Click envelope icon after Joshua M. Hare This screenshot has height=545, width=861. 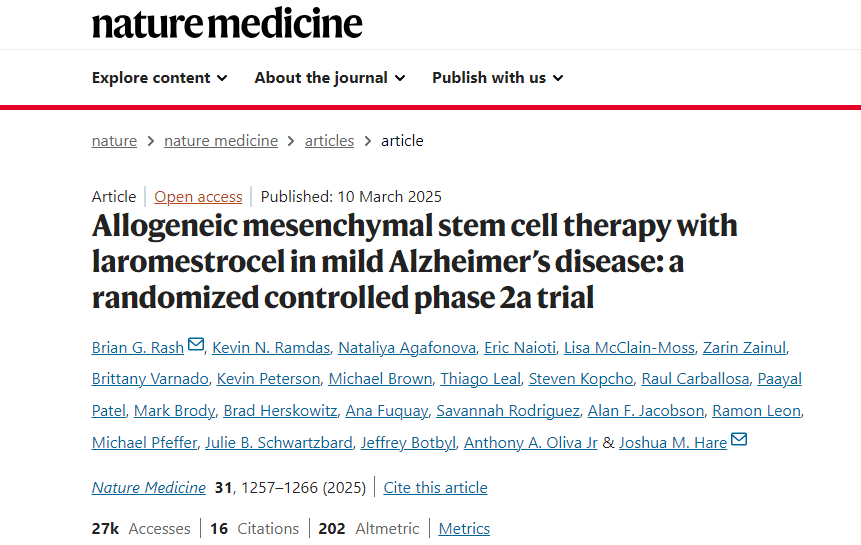click(x=739, y=441)
